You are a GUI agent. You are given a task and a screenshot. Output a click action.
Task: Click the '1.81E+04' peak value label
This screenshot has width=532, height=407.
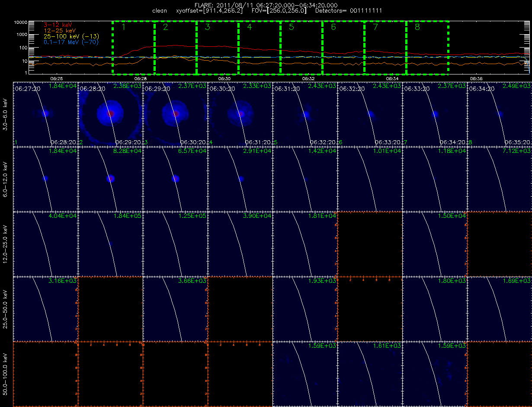[x=322, y=216]
